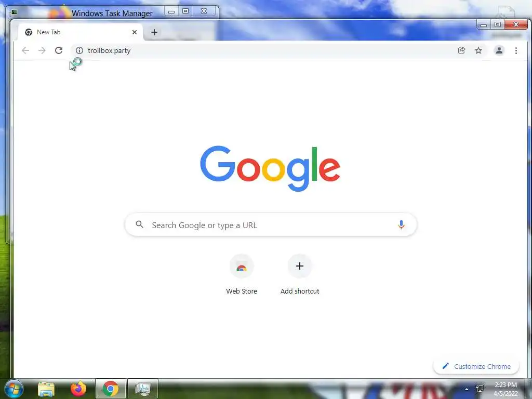The width and height of the screenshot is (532, 399).
Task: Reload the page with refresh icon
Action: tap(59, 50)
